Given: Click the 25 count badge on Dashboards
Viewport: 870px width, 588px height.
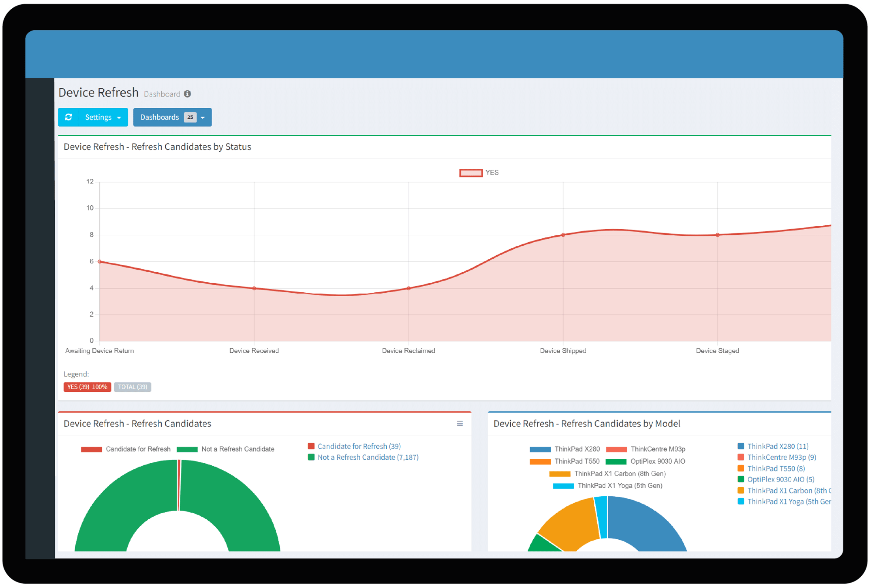Looking at the screenshot, I should coord(190,117).
